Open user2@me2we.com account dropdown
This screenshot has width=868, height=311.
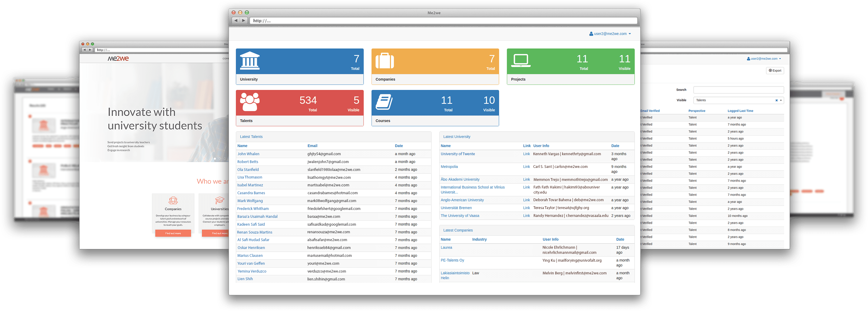click(610, 34)
